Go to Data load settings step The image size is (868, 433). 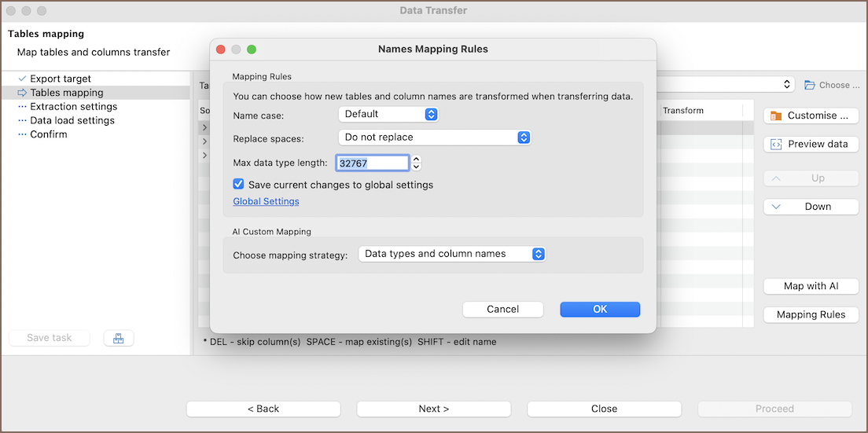click(72, 120)
